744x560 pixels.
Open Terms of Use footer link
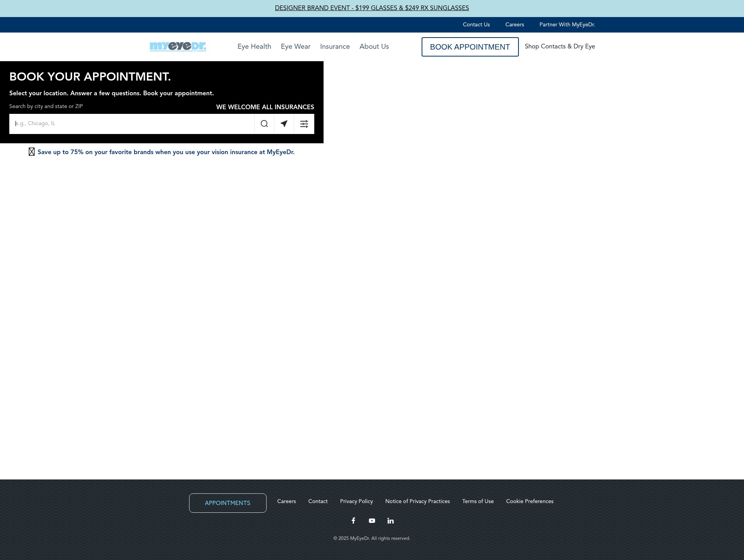[478, 501]
